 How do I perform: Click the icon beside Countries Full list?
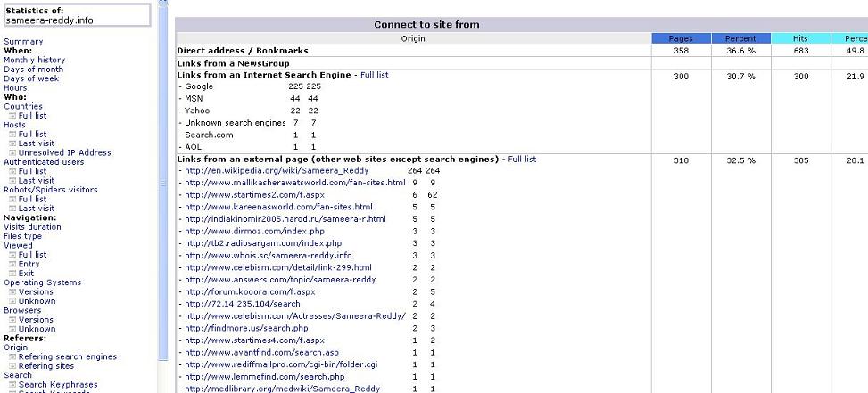tap(12, 116)
